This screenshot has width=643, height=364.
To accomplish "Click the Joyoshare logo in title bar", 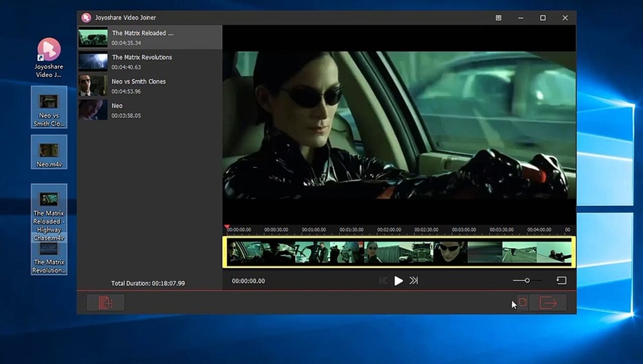I will coord(86,18).
